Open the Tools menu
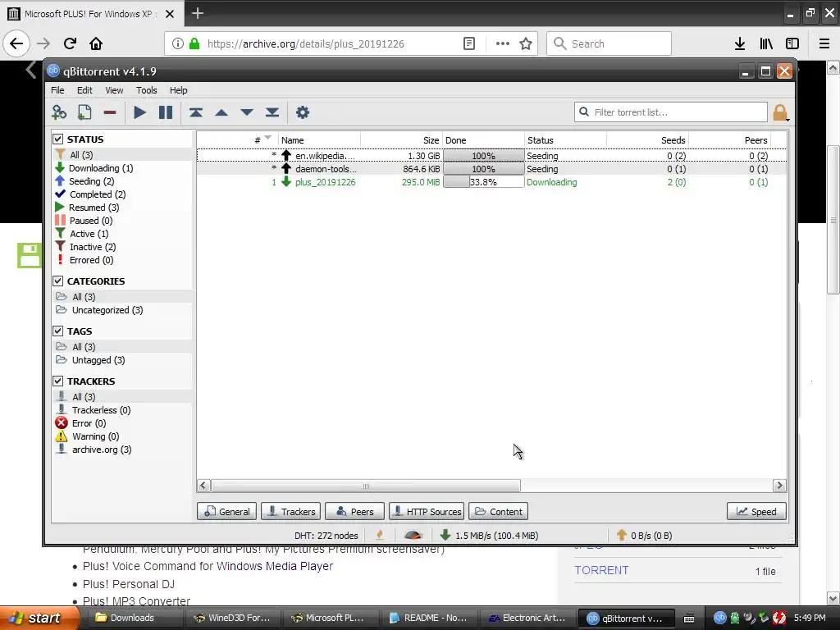This screenshot has width=840, height=630. click(146, 90)
